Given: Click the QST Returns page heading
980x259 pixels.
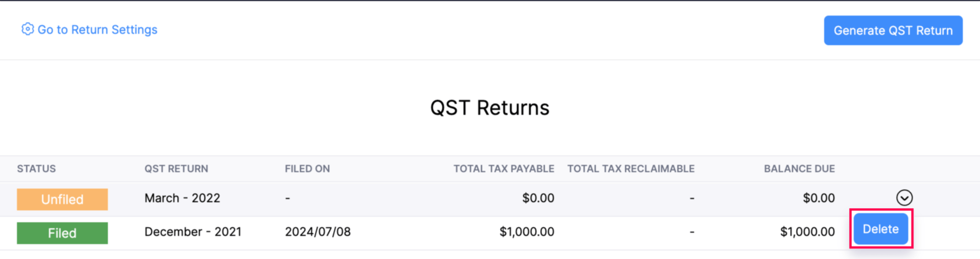Looking at the screenshot, I should [490, 108].
